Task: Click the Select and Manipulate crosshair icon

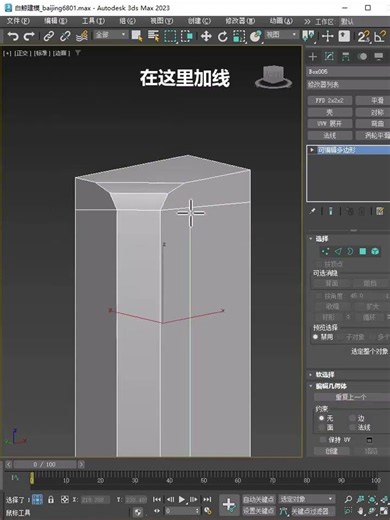Action: point(328,36)
